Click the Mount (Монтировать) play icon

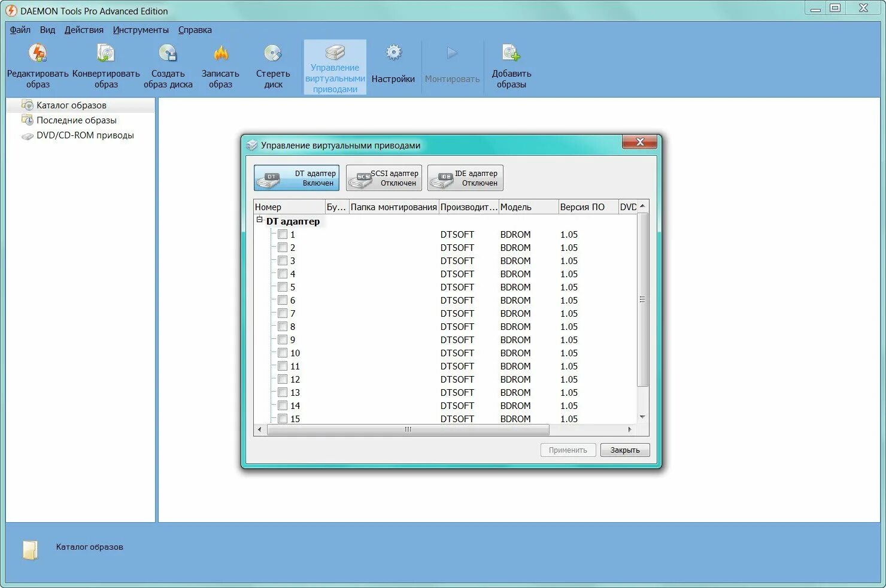tap(452, 53)
